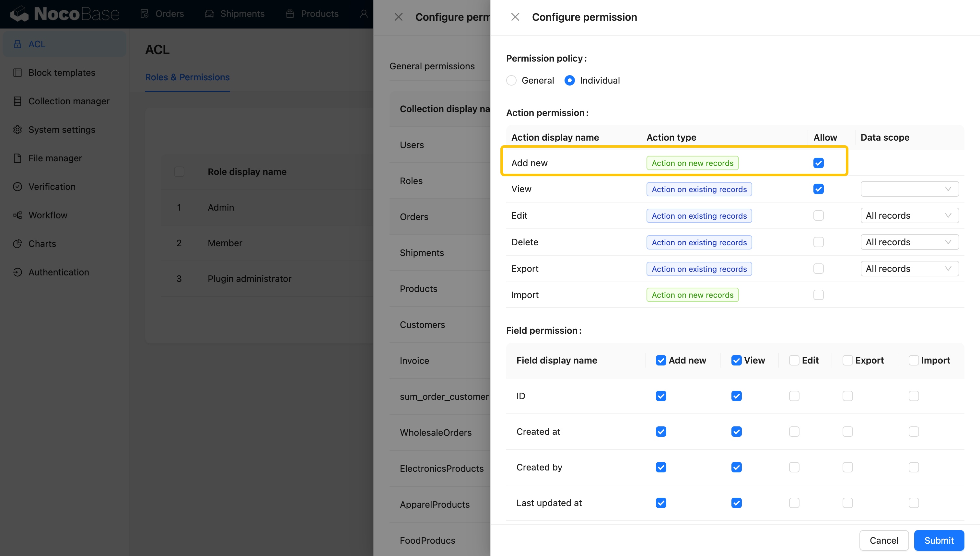Click the Cancel button
The width and height of the screenshot is (980, 556).
tap(884, 540)
